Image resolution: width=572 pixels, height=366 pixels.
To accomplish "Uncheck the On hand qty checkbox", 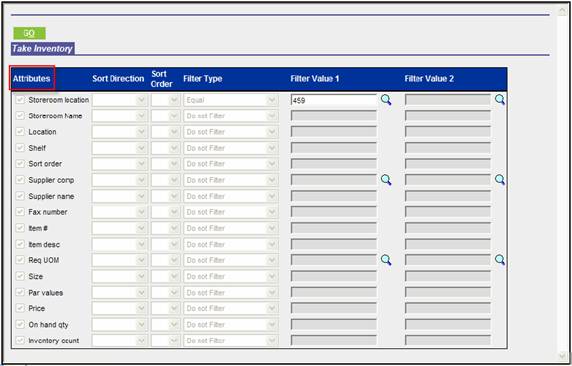I will pyautogui.click(x=20, y=324).
